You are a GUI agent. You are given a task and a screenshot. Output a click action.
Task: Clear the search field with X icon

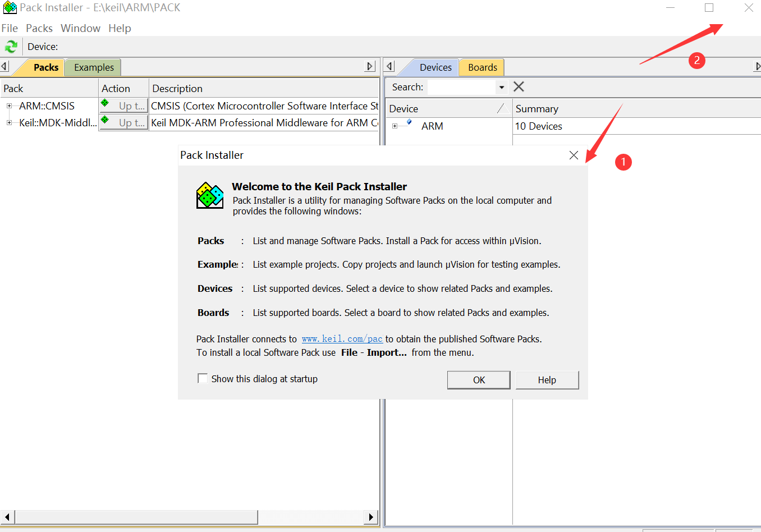coord(519,86)
